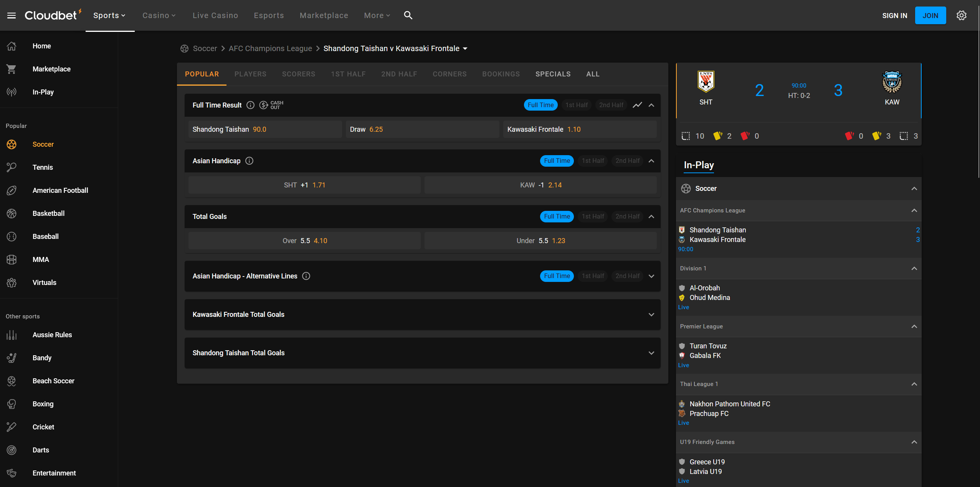
Task: Expand Kawasaki Frontale Total Goals
Action: 651,315
